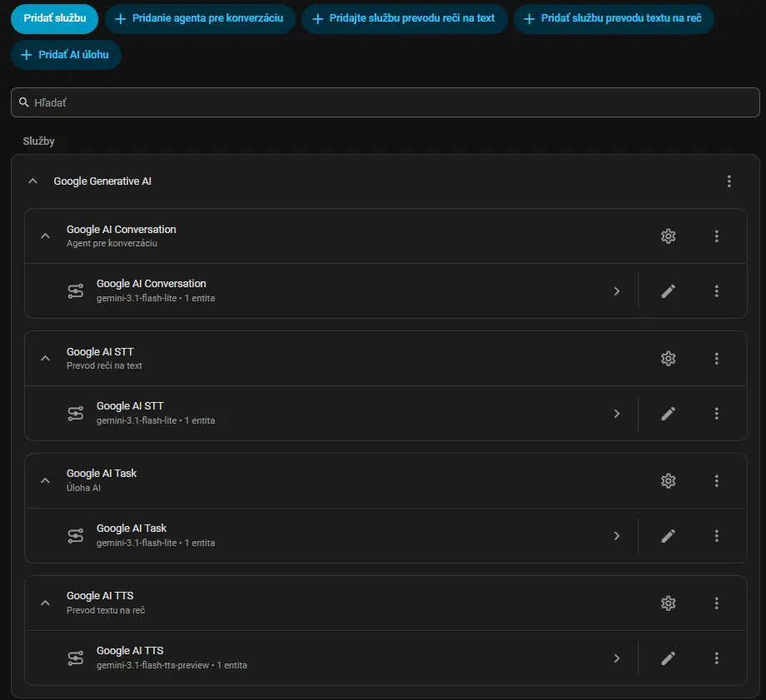Open overflow menu of Google AI Task header
The image size is (766, 700).
pos(717,481)
